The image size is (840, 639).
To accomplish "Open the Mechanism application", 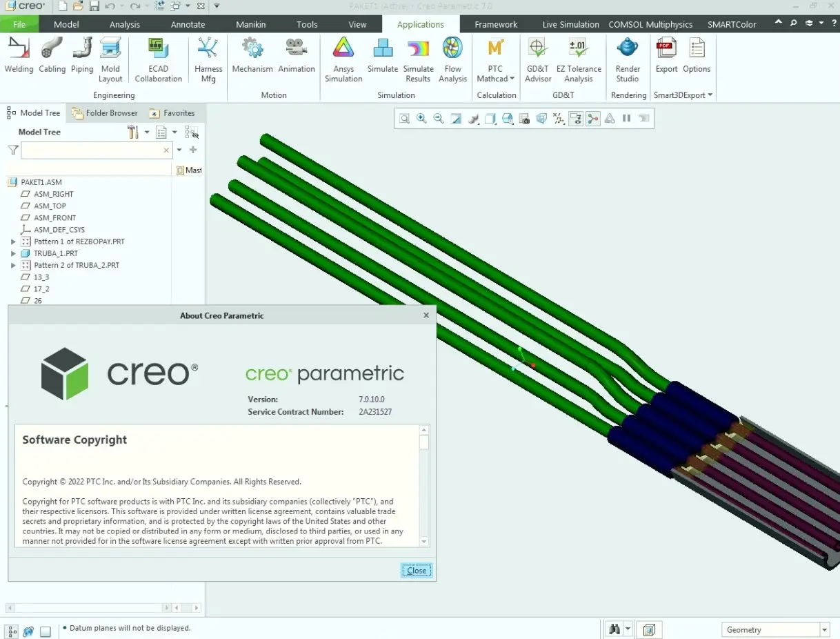I will pos(252,55).
